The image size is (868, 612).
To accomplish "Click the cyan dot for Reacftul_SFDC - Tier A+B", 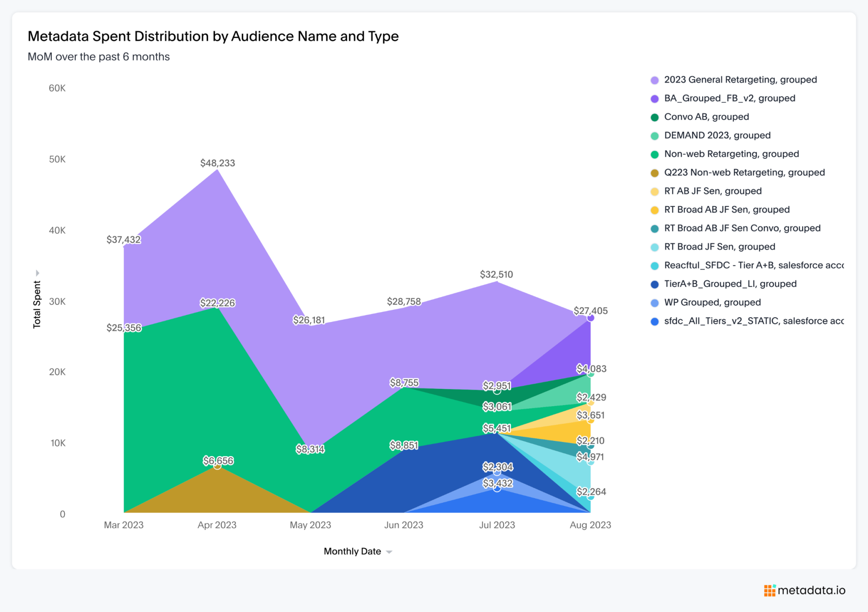I will [x=655, y=265].
